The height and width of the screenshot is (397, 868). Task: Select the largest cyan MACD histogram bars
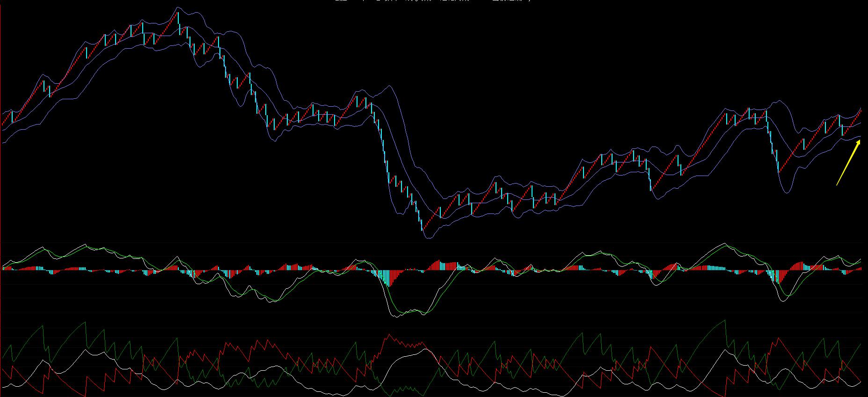click(387, 278)
